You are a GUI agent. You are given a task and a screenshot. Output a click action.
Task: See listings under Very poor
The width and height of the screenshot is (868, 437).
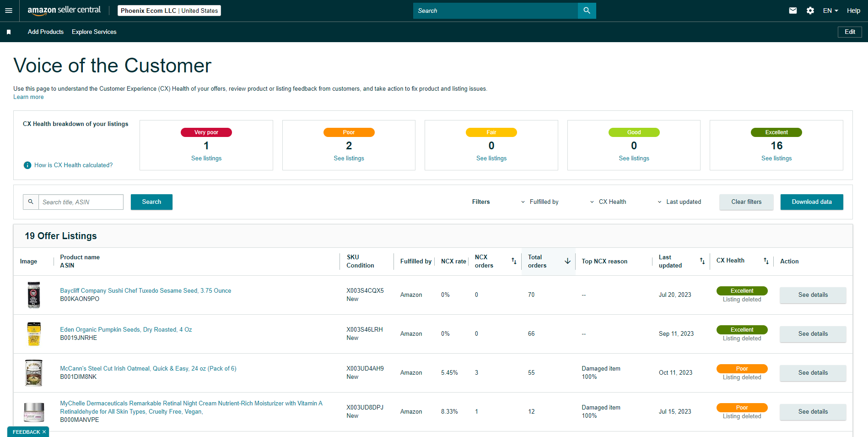[x=206, y=158]
